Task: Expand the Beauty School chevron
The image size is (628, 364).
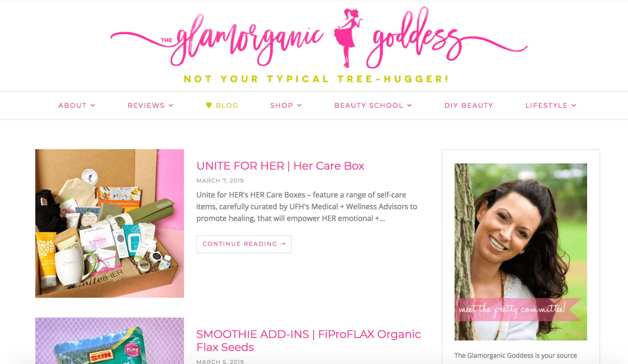Action: (409, 106)
